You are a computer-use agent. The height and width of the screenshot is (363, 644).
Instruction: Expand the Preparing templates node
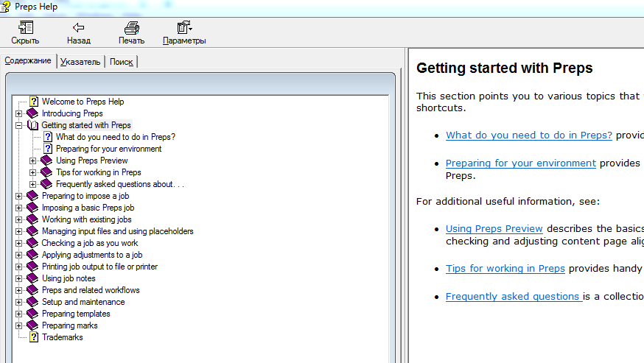pos(19,314)
